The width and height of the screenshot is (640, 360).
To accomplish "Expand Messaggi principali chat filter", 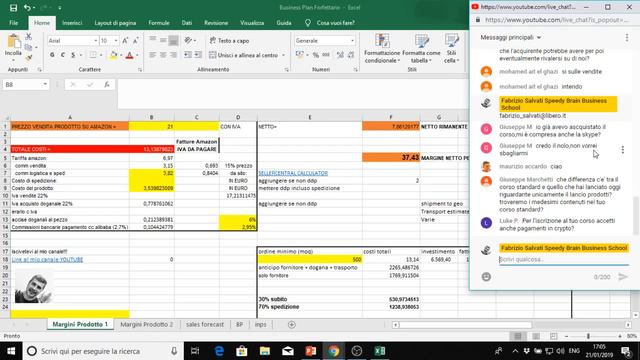I will pyautogui.click(x=511, y=37).
